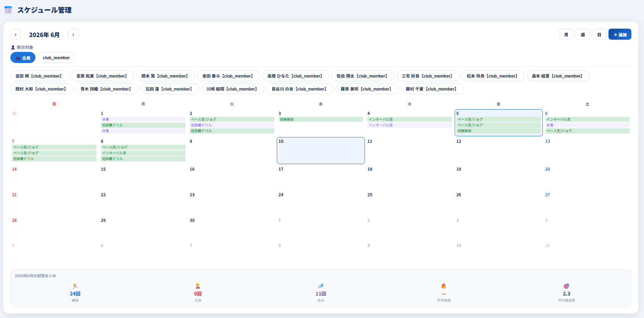Open 投擲練習 event on June 3
The width and height of the screenshot is (644, 318).
click(321, 119)
